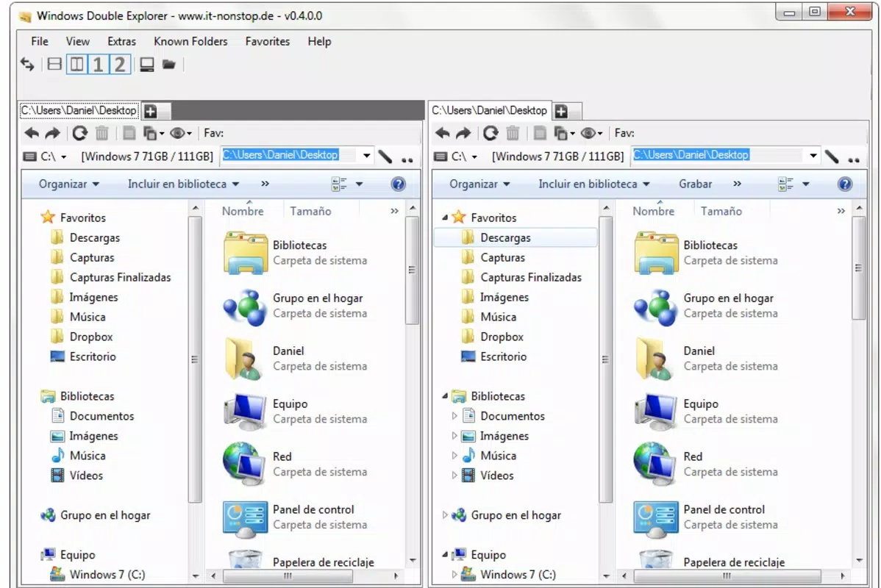
Task: Click the clipboard paste icon in left pane
Action: tap(129, 134)
